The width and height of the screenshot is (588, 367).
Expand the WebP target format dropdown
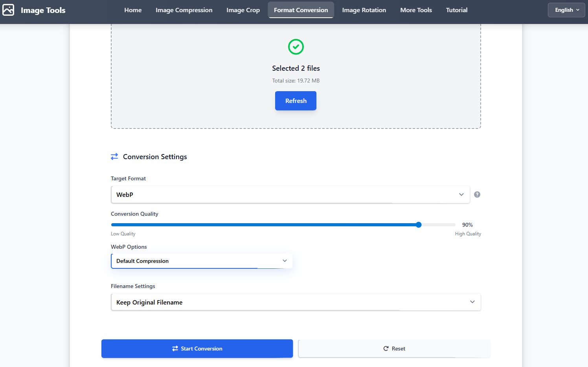coord(290,195)
